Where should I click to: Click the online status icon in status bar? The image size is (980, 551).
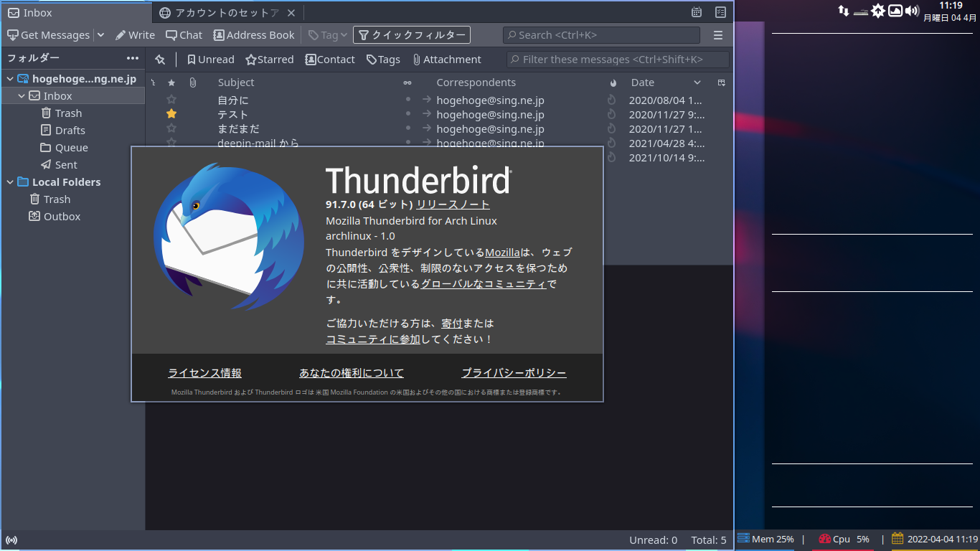point(11,540)
